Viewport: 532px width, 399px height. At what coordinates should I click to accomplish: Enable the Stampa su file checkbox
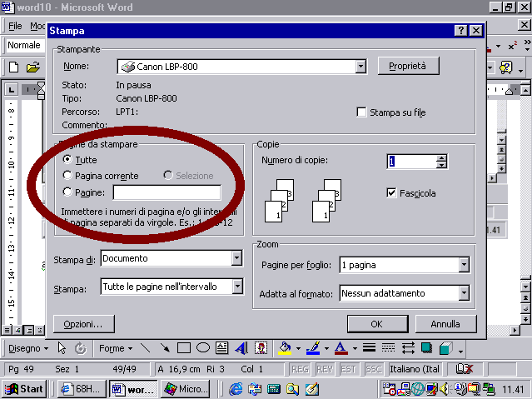[361, 112]
